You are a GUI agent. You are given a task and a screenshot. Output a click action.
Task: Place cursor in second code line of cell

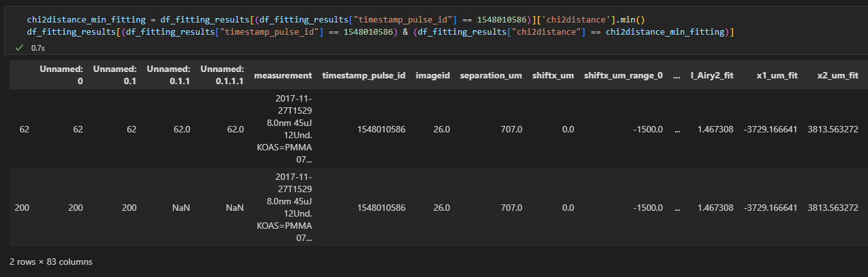380,31
